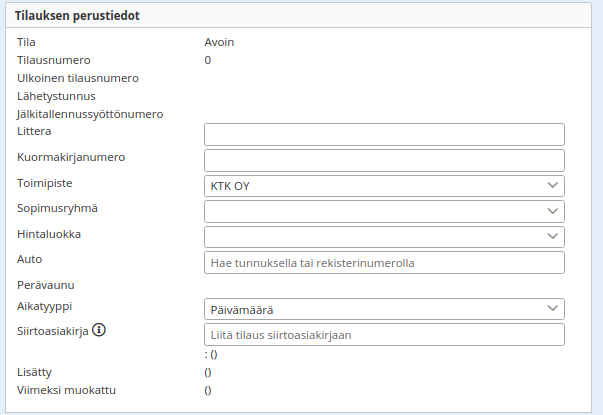Click the Avoin status value
603x415 pixels.
pos(219,42)
